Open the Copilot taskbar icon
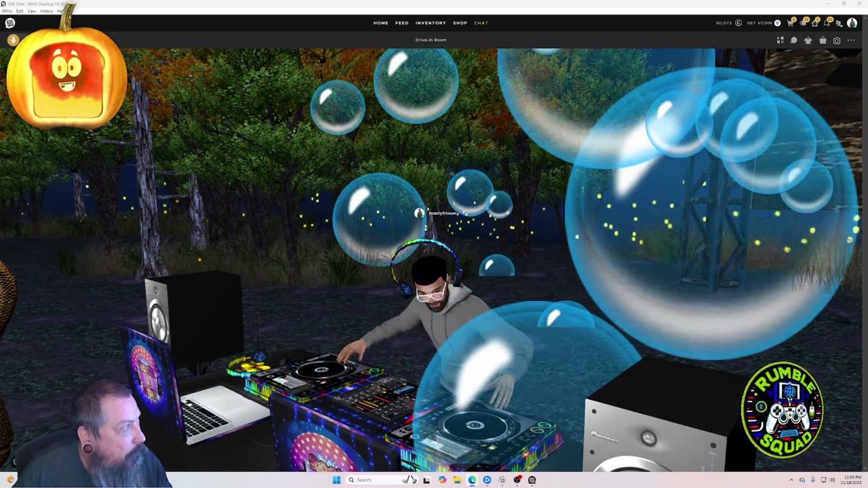The width and height of the screenshot is (868, 488). pyautogui.click(x=442, y=480)
